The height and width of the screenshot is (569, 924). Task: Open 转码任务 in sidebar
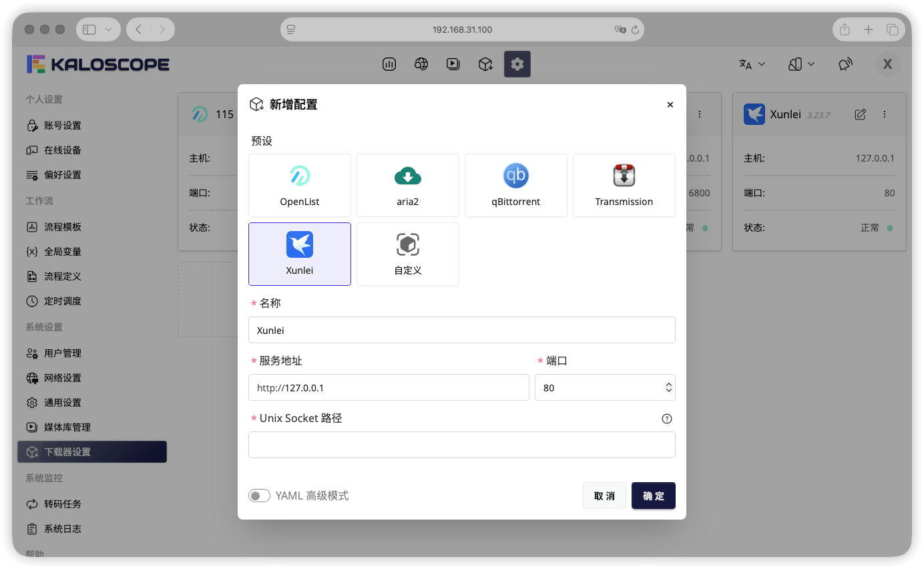[92, 504]
